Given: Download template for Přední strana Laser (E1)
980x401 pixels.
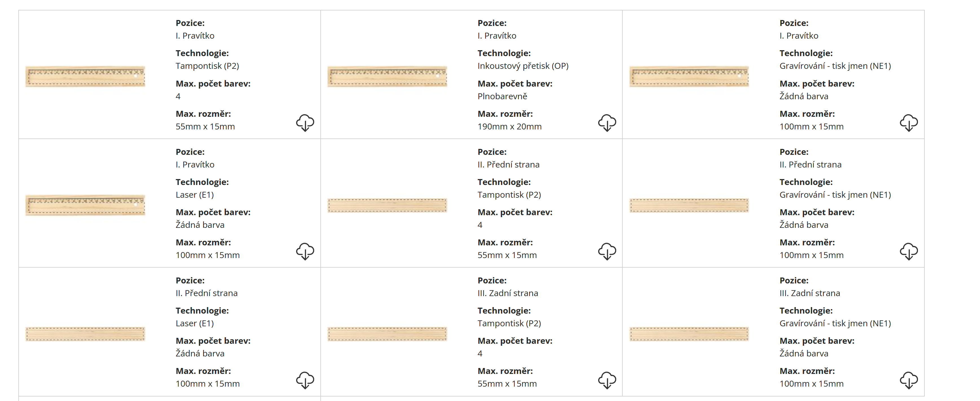Looking at the screenshot, I should [x=305, y=380].
